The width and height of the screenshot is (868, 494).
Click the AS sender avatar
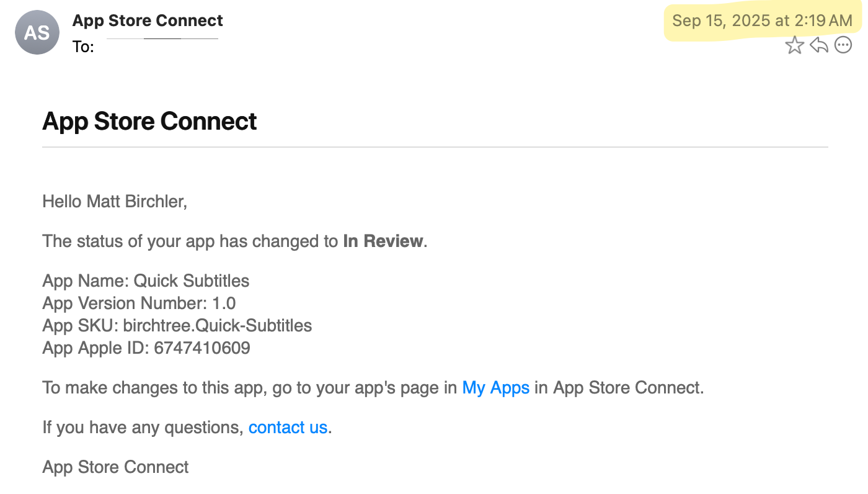37,32
